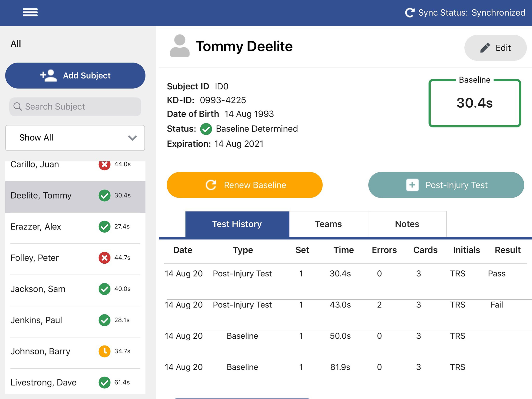Click the red X status icon for Folley, Peter
The width and height of the screenshot is (532, 399).
pyautogui.click(x=104, y=258)
